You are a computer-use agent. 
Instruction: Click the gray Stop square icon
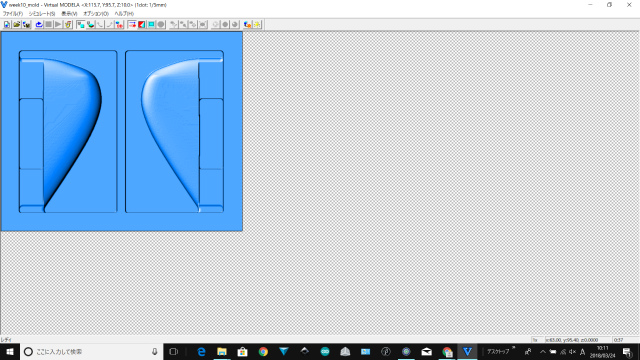pos(49,24)
